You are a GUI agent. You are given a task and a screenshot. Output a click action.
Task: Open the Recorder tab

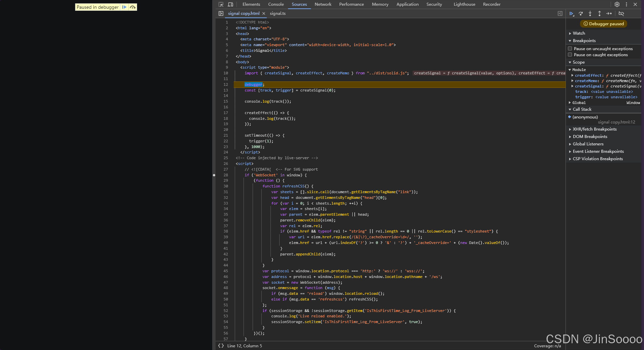(x=492, y=4)
